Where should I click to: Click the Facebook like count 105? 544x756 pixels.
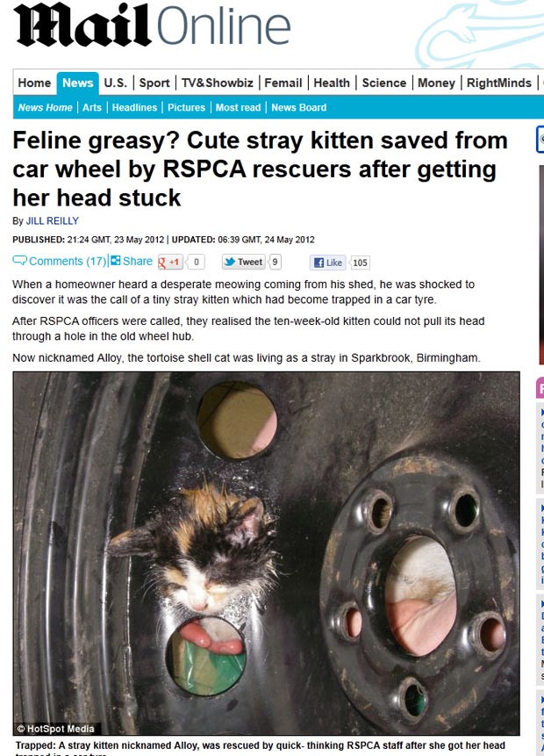click(360, 263)
